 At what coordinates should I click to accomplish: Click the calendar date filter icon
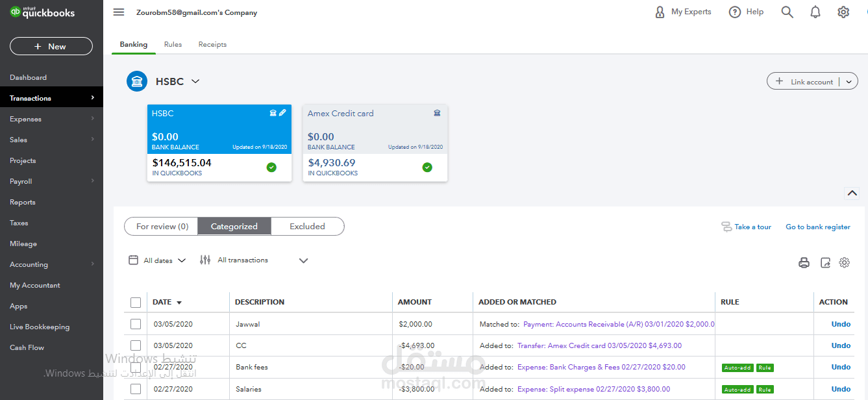click(x=134, y=260)
